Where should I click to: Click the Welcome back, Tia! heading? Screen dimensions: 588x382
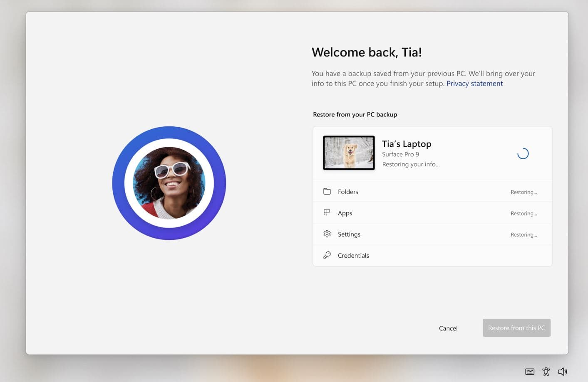pyautogui.click(x=367, y=52)
